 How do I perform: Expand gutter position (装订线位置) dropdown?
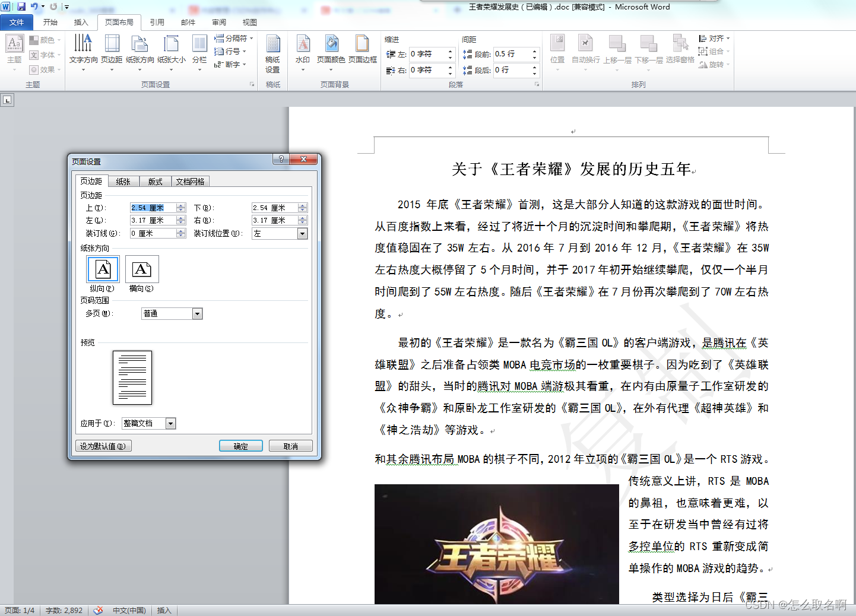click(303, 234)
